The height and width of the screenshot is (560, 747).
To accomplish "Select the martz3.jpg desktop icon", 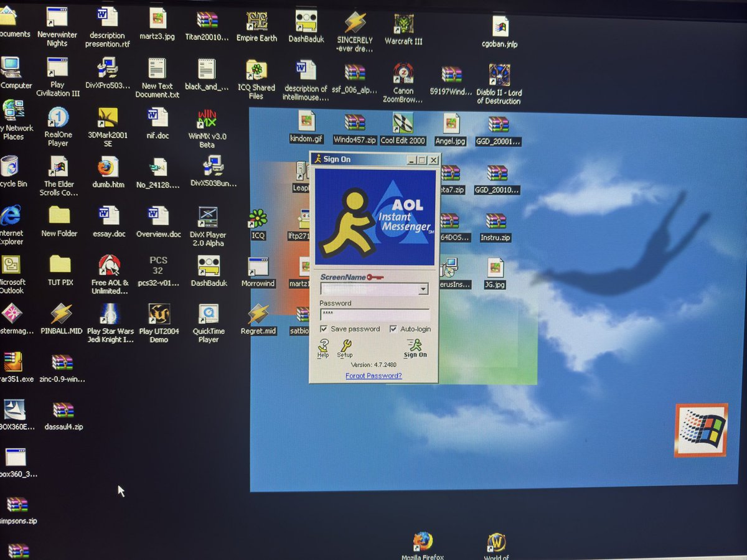I will coord(157,19).
